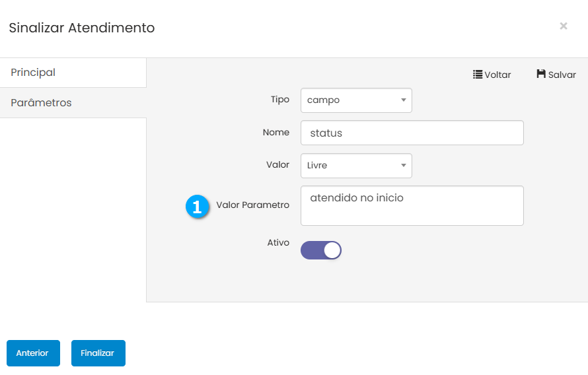Click into the Valor Parametro text area
Viewport: 588px width, 375px height.
pos(412,206)
